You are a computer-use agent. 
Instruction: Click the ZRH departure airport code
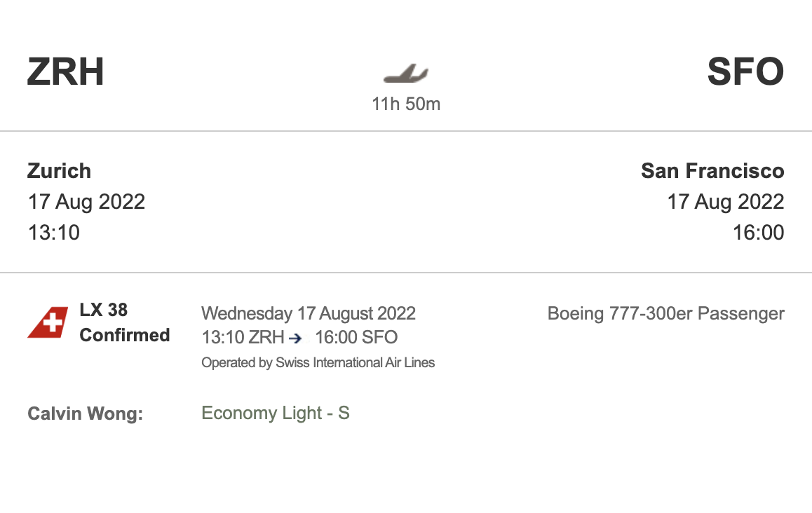pos(66,72)
